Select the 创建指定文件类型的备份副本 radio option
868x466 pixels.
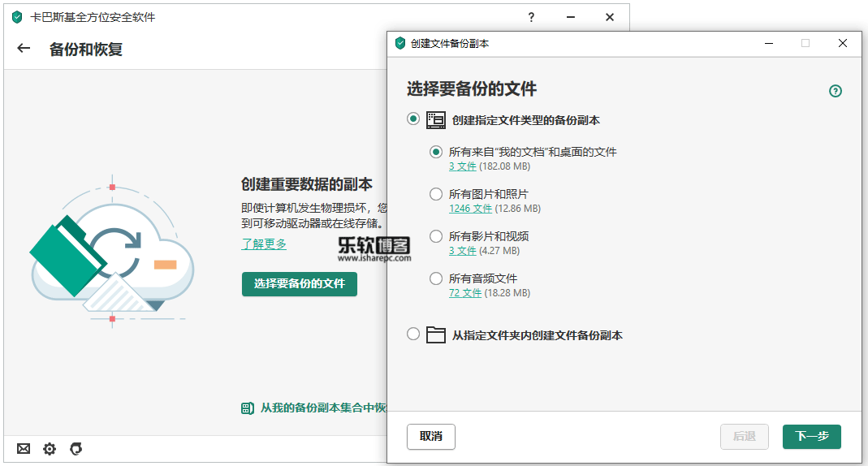413,119
